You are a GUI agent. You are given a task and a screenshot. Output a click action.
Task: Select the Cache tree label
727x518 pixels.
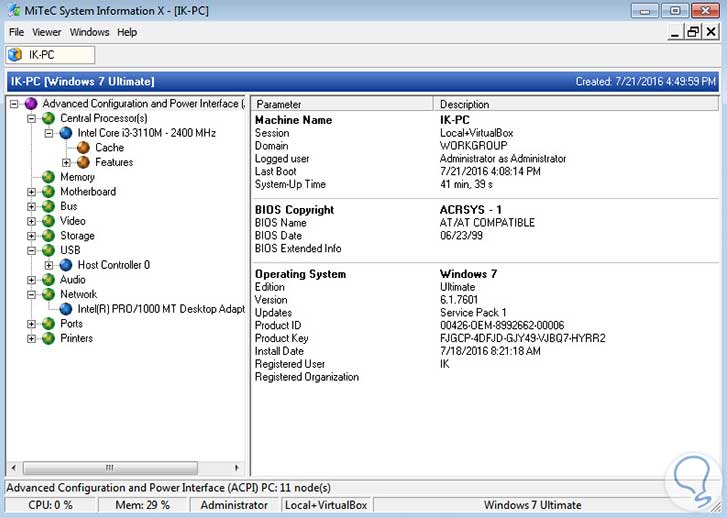[x=109, y=148]
